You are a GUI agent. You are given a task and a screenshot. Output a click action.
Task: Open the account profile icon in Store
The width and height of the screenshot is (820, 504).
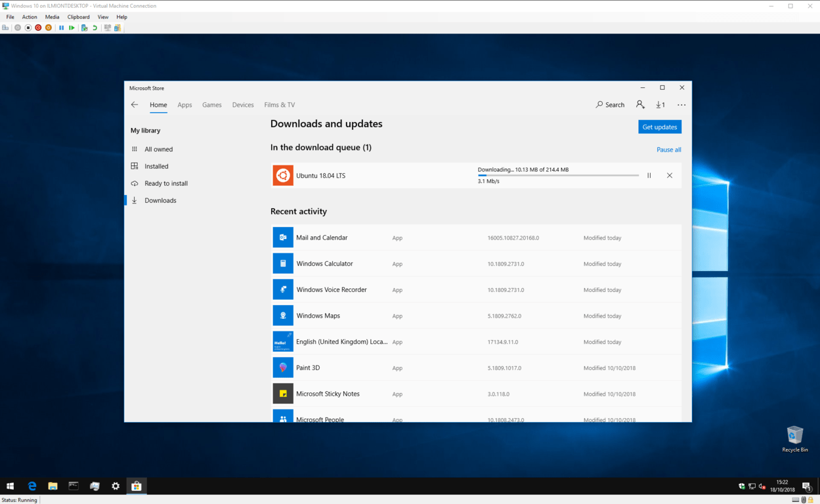pyautogui.click(x=640, y=104)
